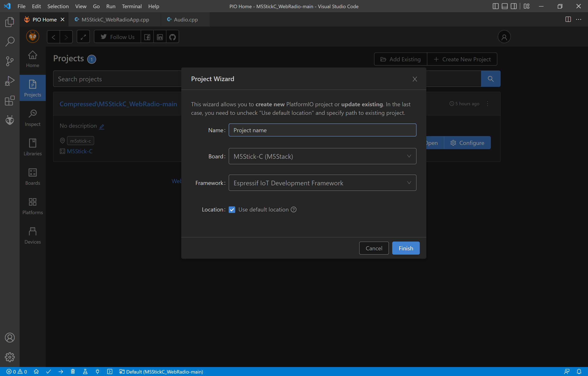The image size is (588, 376).
Task: Open the Facebook link icon
Action: click(147, 37)
